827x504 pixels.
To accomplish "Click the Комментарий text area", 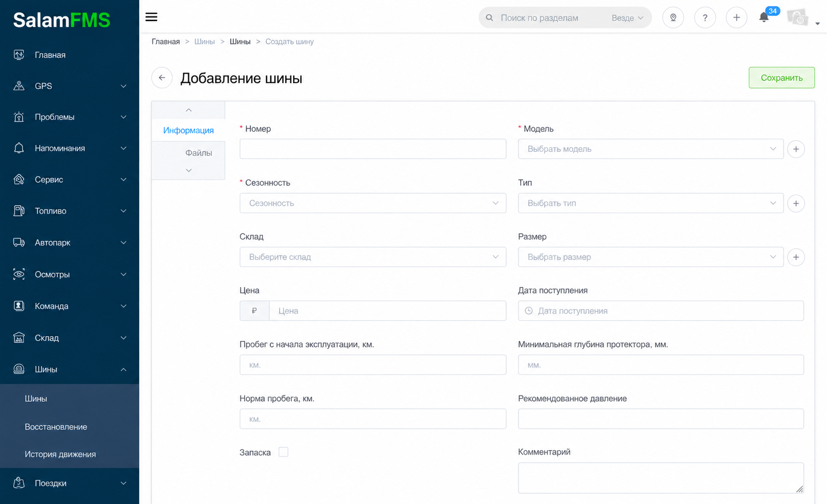I will point(661,478).
